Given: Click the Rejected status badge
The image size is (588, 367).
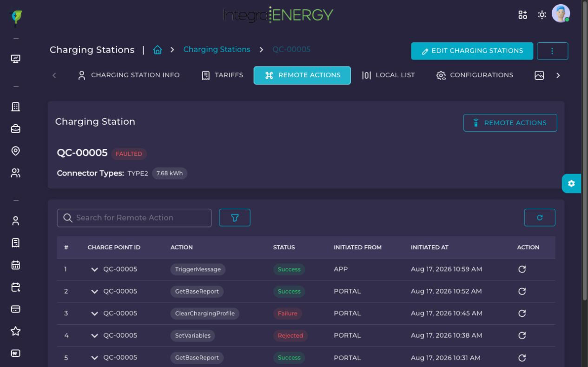Looking at the screenshot, I should click(290, 335).
